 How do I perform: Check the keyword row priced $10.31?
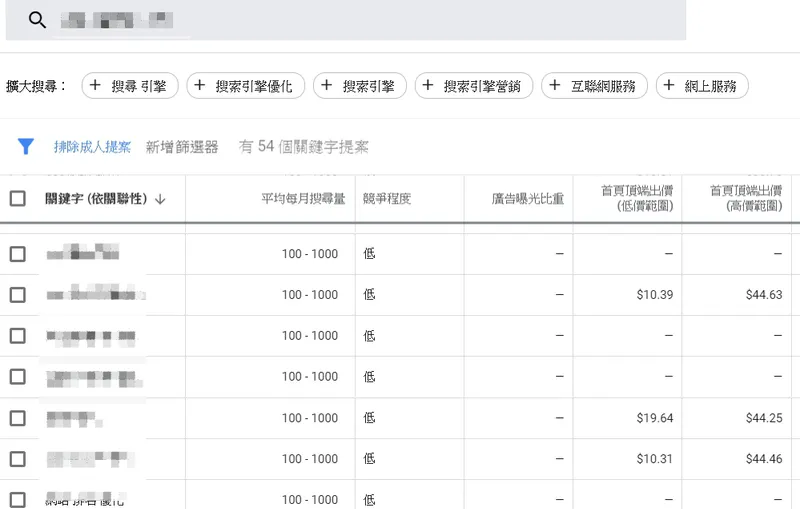pyautogui.click(x=18, y=459)
